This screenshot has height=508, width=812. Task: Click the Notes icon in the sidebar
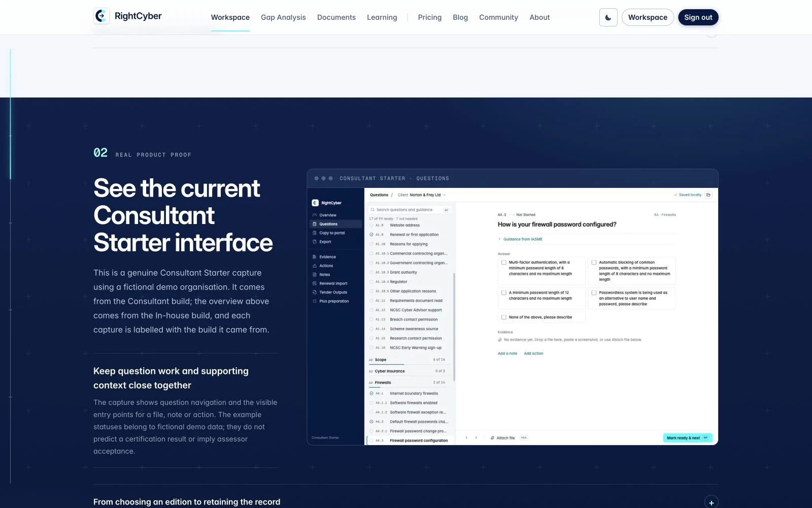[x=315, y=275]
